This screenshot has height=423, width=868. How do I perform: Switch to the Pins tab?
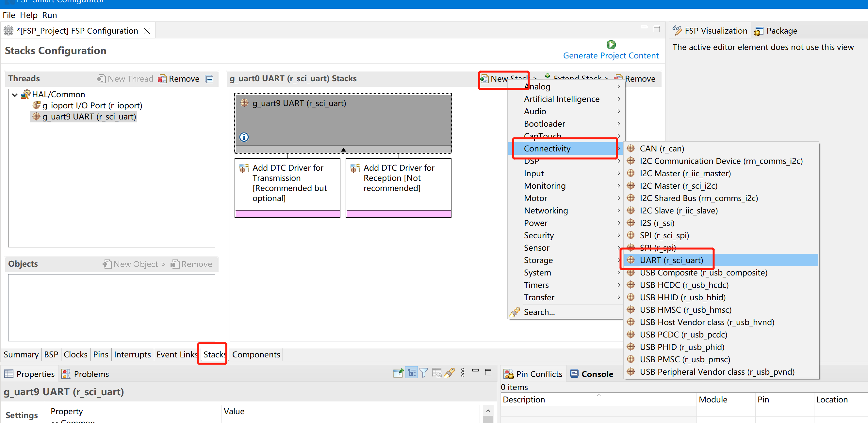pos(101,355)
